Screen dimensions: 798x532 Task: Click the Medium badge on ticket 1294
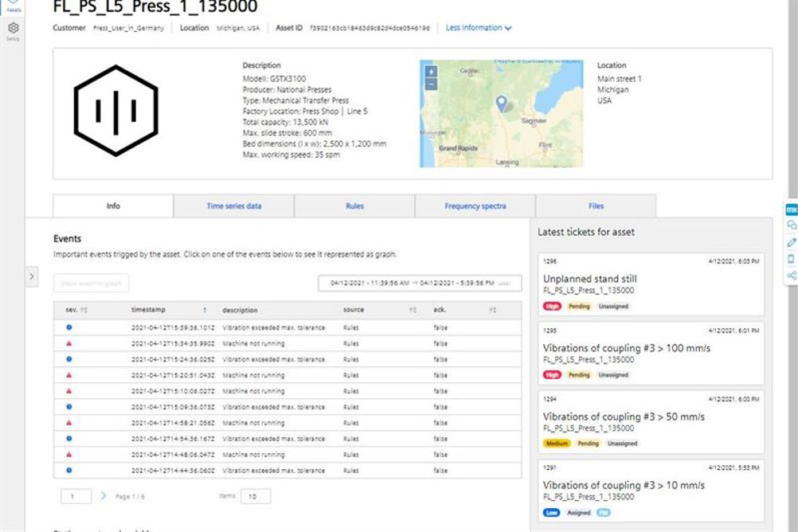point(556,444)
